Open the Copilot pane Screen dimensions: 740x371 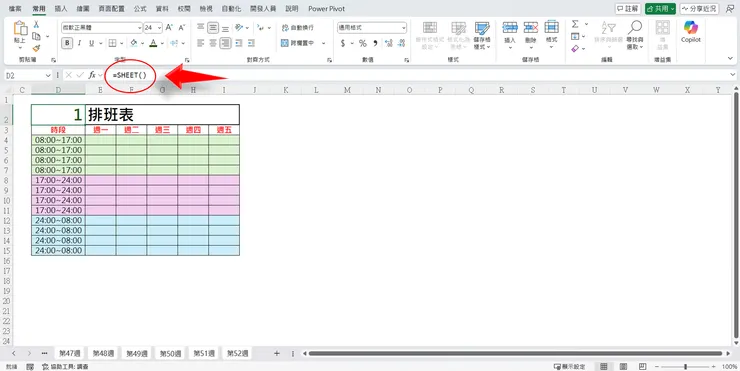coord(690,32)
